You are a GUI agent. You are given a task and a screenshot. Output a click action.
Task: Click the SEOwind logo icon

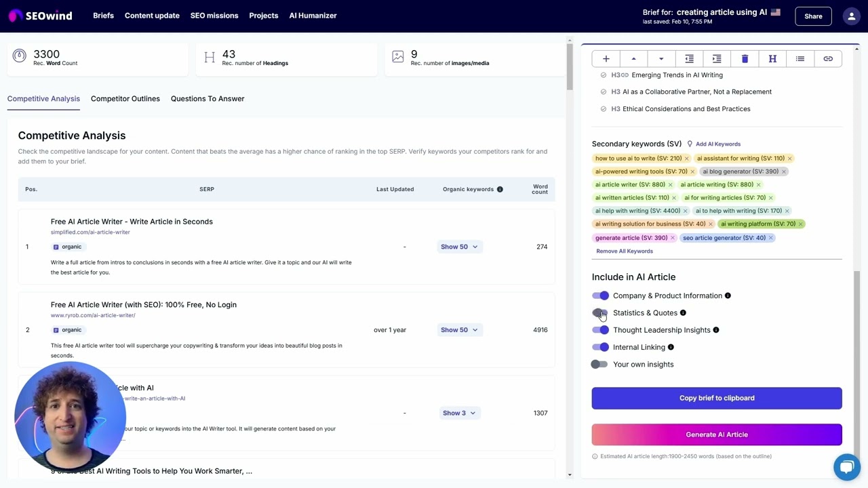point(14,15)
